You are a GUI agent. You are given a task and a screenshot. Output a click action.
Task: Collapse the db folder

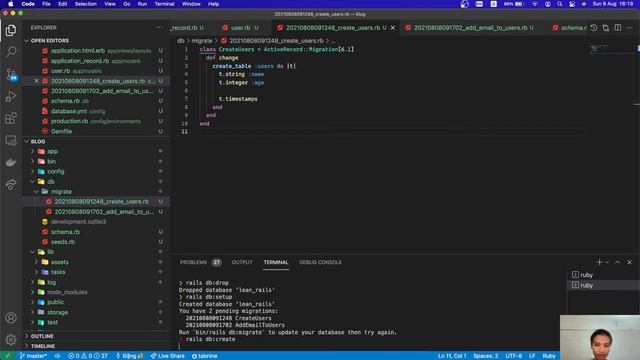click(96, 181)
